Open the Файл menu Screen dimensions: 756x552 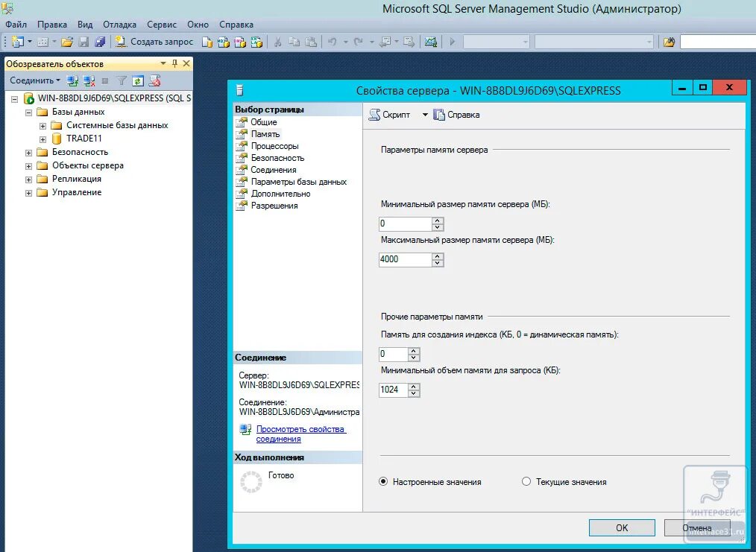tap(16, 25)
